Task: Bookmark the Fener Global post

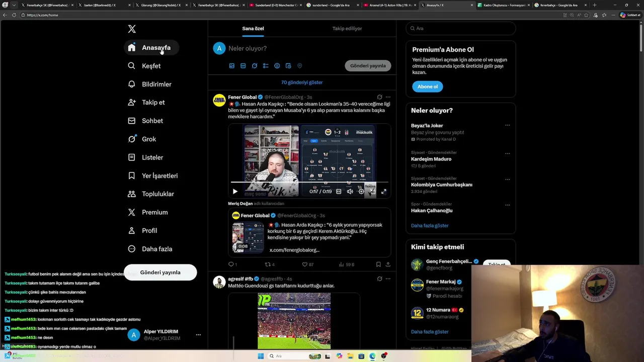Action: pos(378,264)
